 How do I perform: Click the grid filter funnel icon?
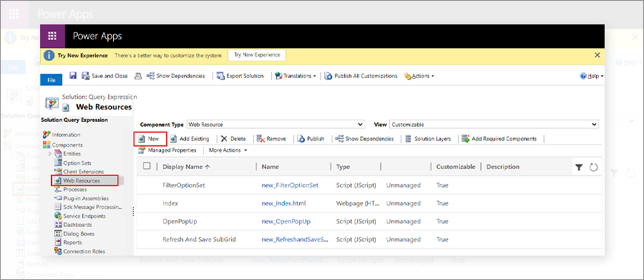[579, 167]
